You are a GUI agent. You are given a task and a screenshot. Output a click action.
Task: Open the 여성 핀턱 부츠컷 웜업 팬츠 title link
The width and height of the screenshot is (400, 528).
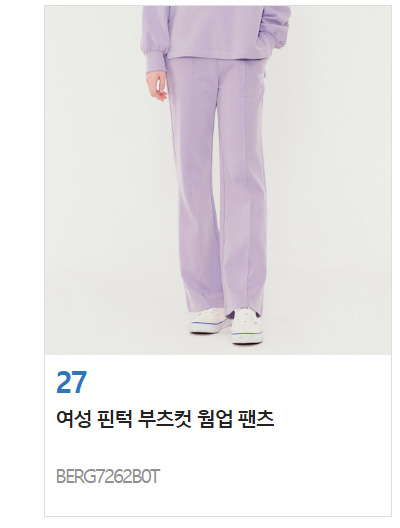point(165,419)
